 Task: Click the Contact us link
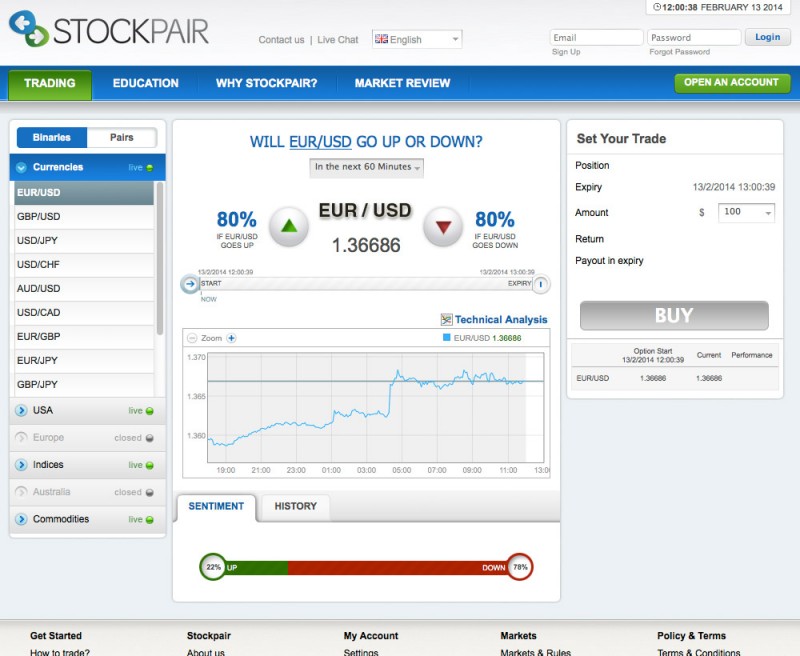(x=281, y=40)
